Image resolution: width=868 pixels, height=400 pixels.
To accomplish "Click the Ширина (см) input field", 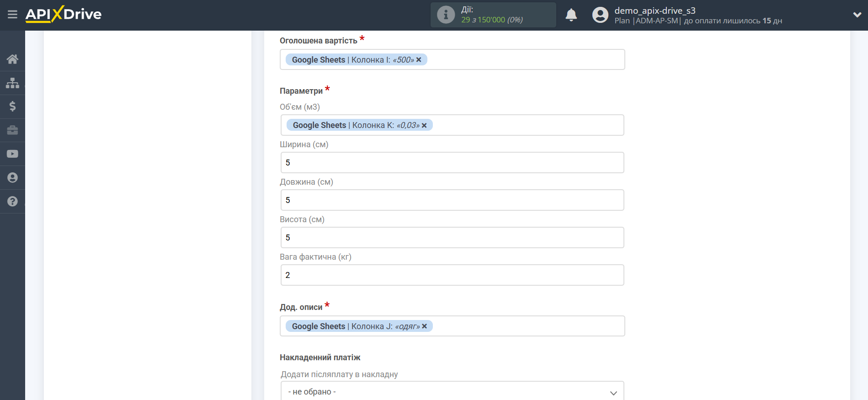I will point(452,163).
